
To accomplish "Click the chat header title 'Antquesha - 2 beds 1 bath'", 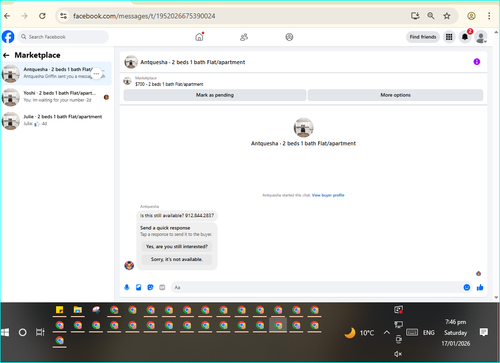I will tap(193, 62).
